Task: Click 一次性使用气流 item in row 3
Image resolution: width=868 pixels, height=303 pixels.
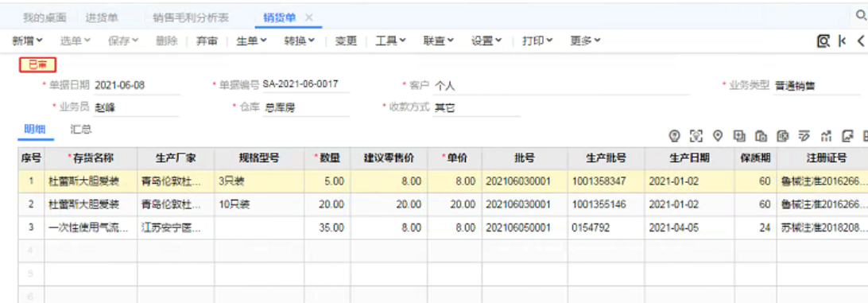Action: pos(91,227)
